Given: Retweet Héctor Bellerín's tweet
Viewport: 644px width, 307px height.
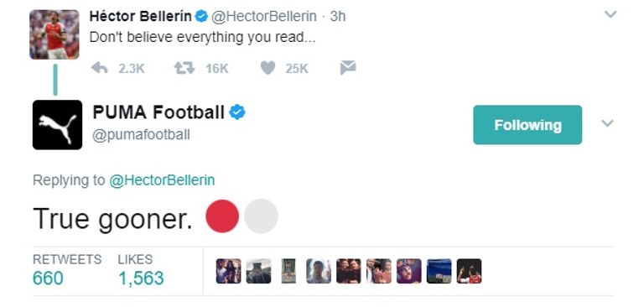Looking at the screenshot, I should [184, 68].
